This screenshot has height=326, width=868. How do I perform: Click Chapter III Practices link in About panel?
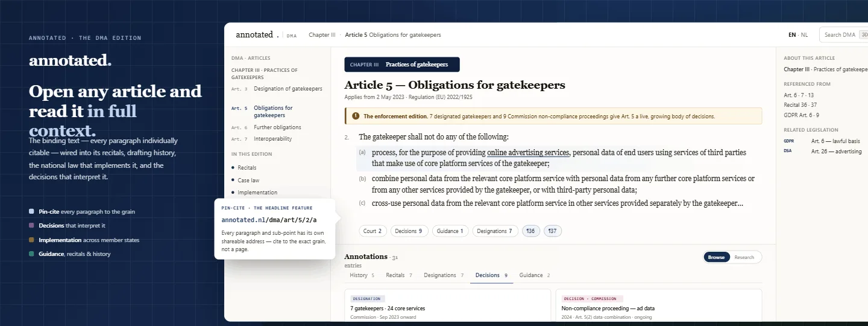(x=825, y=69)
